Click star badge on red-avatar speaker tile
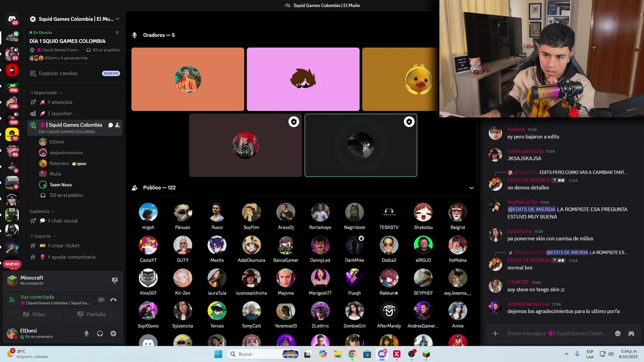 pyautogui.click(x=294, y=122)
